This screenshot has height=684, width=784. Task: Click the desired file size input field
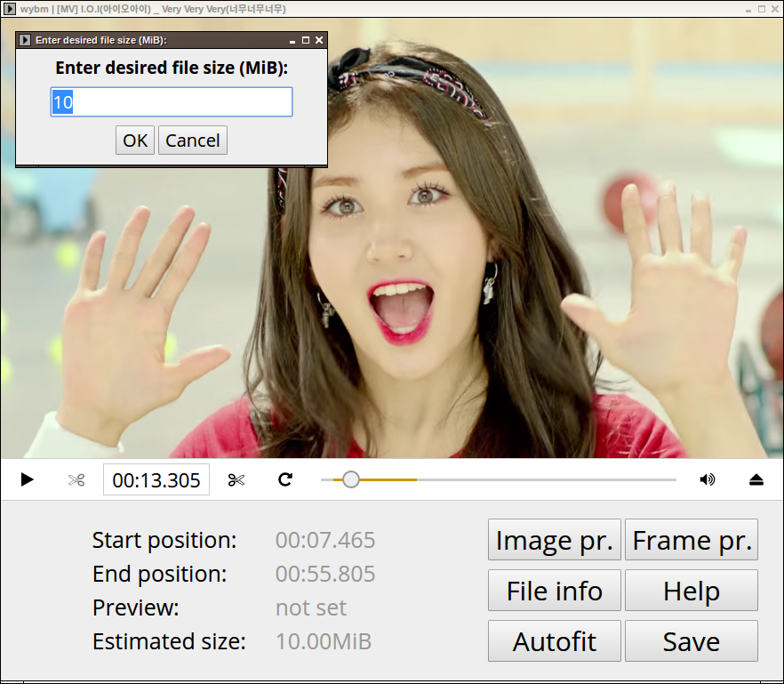(172, 102)
